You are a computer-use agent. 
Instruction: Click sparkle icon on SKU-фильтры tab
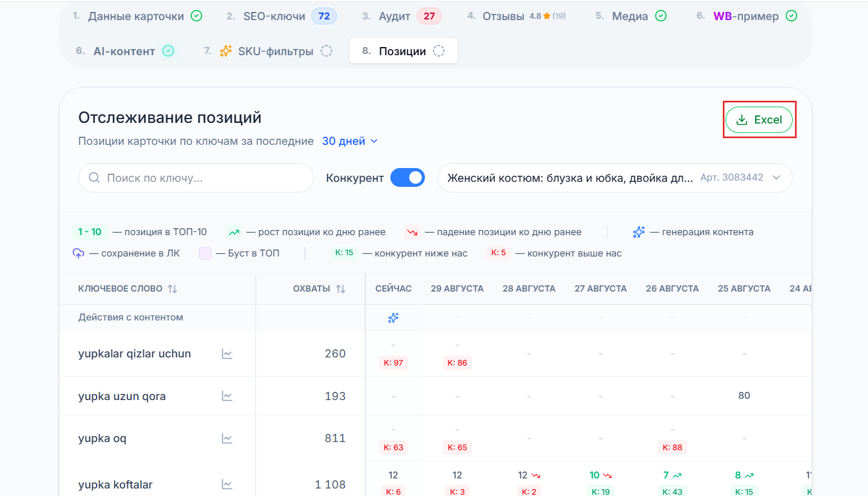click(x=226, y=51)
